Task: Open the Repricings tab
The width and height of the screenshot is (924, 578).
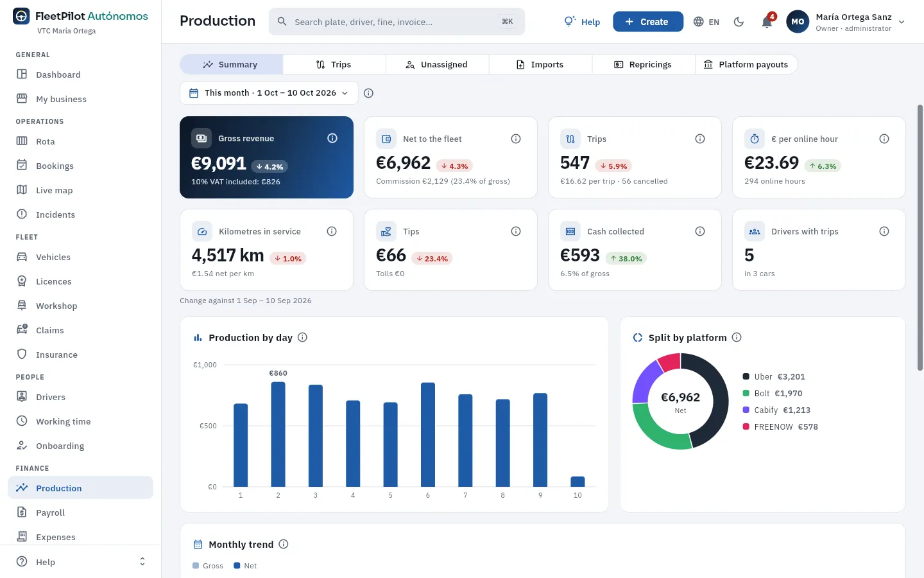Action: (644, 65)
